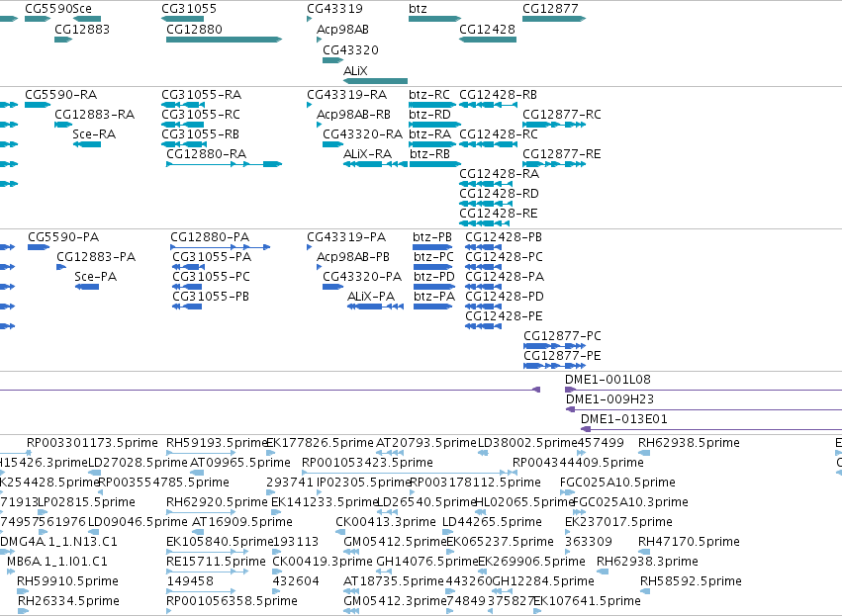
Task: Click the Acp98AB gene label
Action: click(342, 30)
